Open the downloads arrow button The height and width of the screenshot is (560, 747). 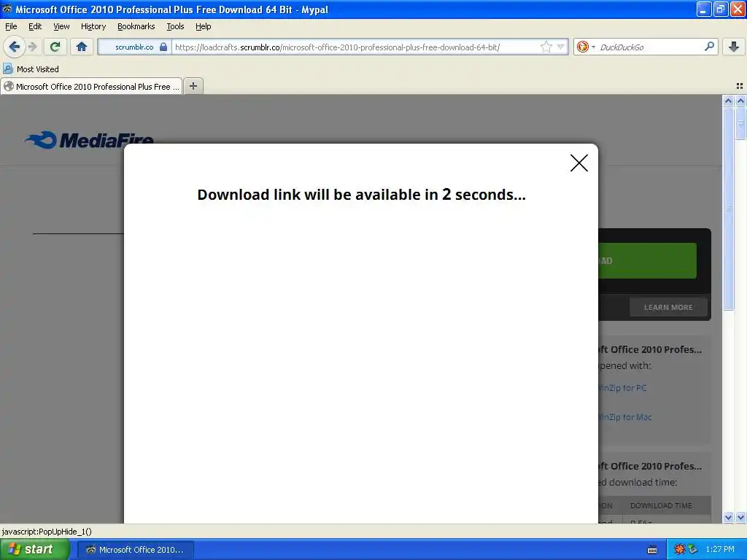[734, 47]
